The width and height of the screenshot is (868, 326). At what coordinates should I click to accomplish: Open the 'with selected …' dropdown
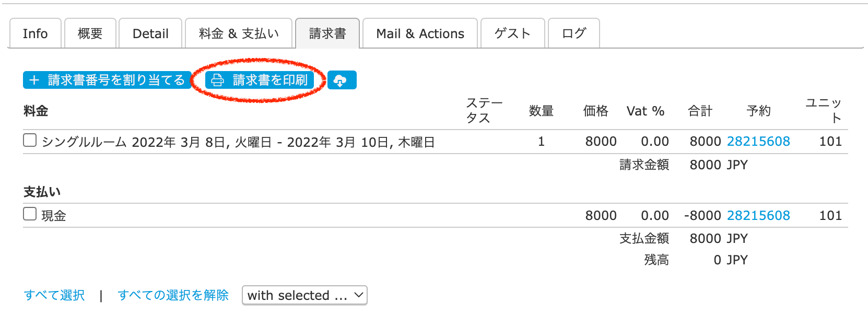point(304,295)
